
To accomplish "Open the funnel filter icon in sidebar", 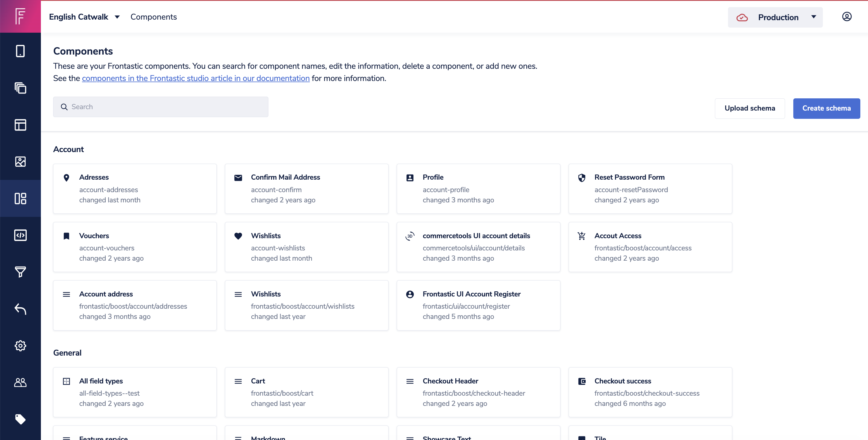I will [20, 272].
